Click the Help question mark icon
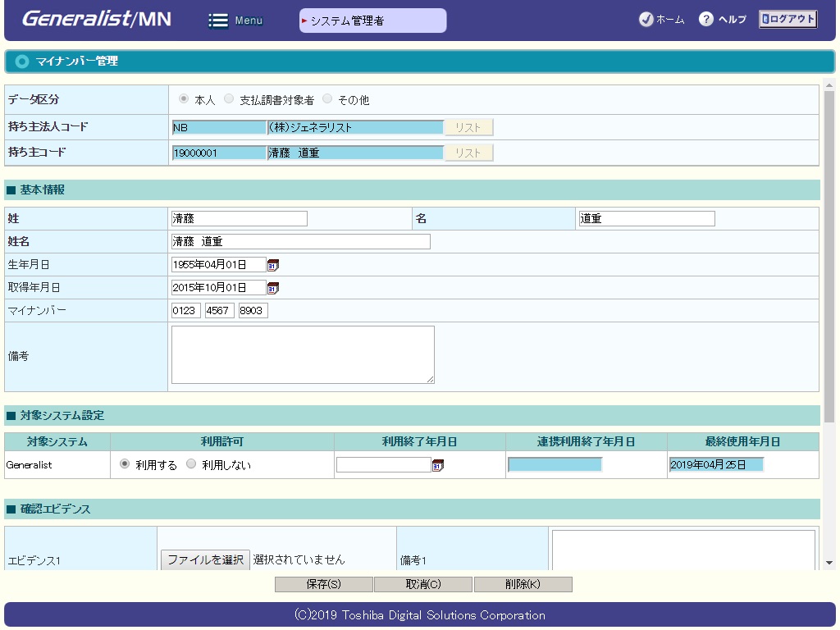This screenshot has width=840, height=630. point(705,20)
